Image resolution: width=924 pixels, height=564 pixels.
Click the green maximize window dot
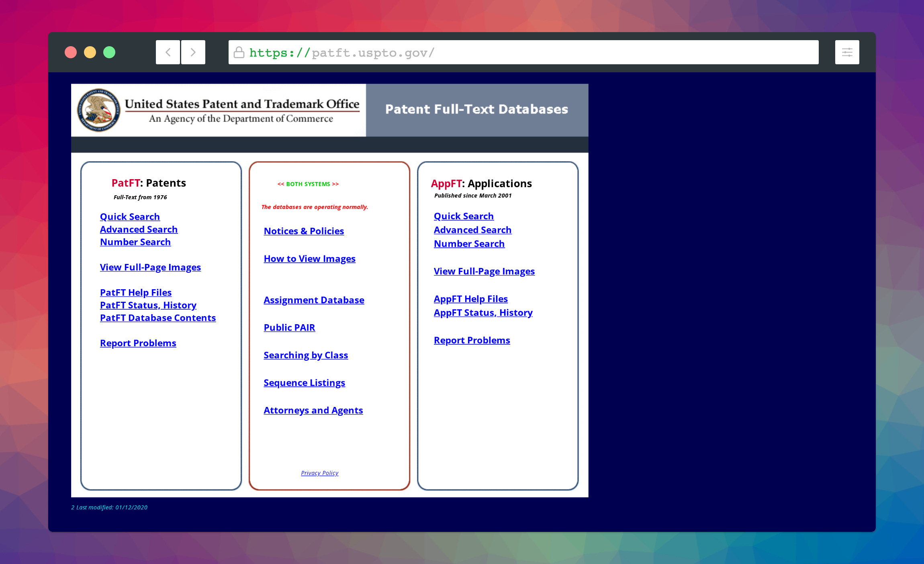pyautogui.click(x=109, y=52)
